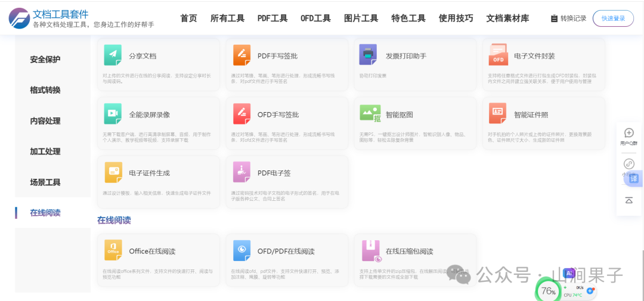Go to 首页 in the top navigation
Viewport: 644px width, 301px height.
(188, 18)
